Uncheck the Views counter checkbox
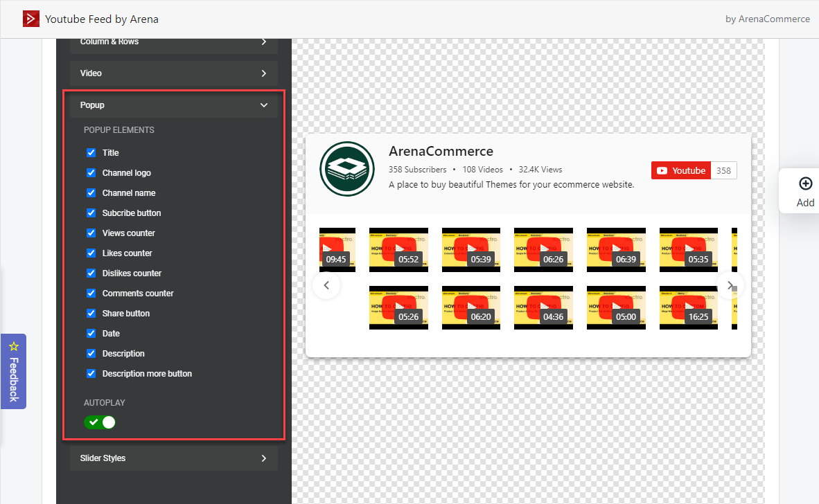Viewport: 819px width, 504px height. 91,233
